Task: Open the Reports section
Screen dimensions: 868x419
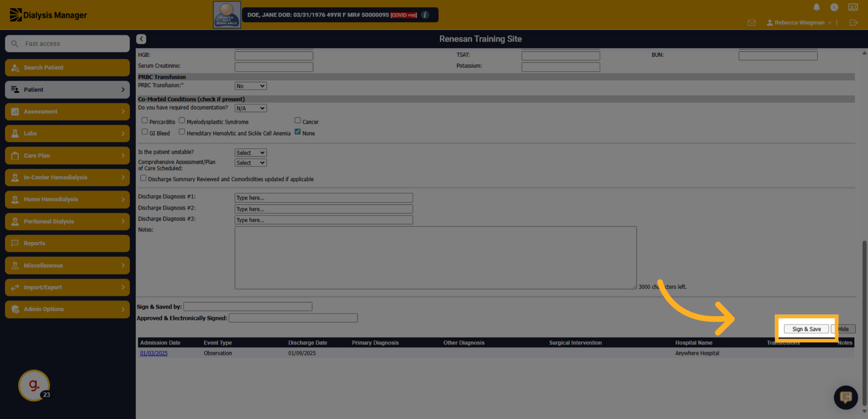Action: pyautogui.click(x=67, y=243)
